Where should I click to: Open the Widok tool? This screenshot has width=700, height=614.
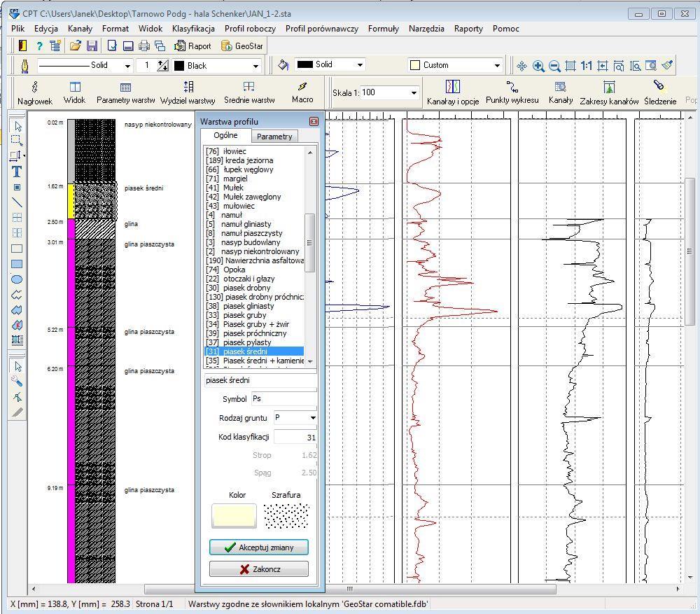75,93
